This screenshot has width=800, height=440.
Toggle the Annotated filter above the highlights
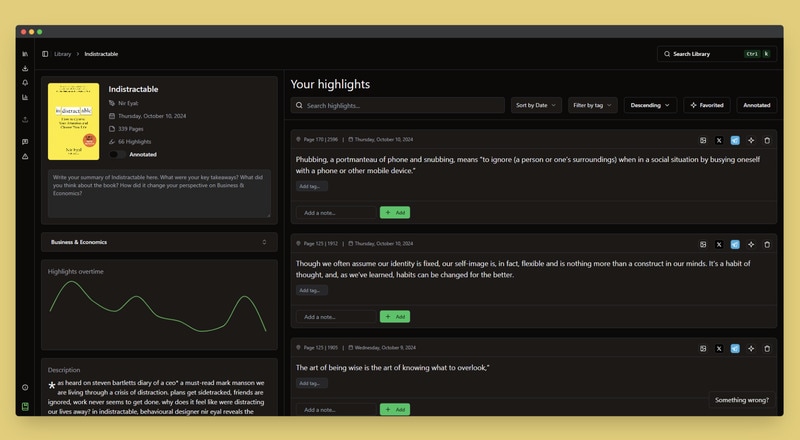pos(756,105)
